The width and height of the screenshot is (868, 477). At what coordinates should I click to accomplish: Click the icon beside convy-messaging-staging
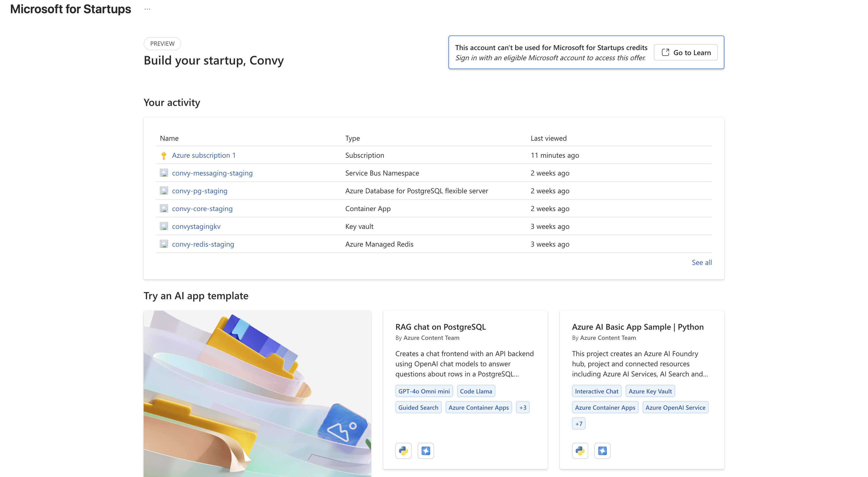point(164,173)
